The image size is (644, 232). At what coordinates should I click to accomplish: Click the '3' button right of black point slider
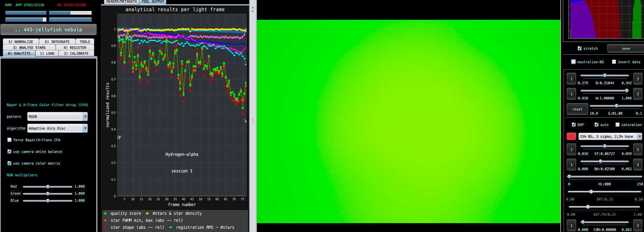(x=638, y=79)
